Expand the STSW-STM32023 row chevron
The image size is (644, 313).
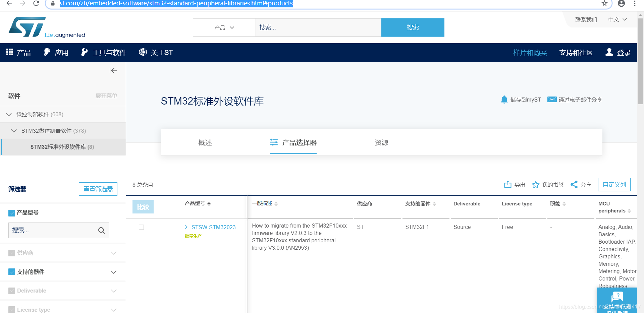click(x=186, y=227)
